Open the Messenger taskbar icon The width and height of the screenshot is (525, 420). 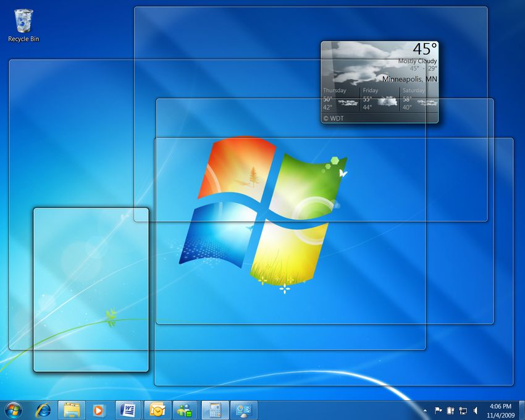click(185, 410)
